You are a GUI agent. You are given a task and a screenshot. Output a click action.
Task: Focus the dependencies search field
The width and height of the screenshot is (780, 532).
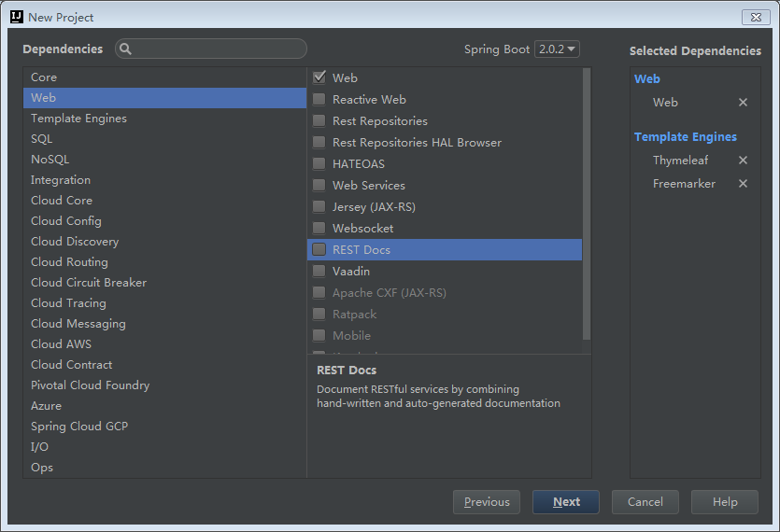[211, 49]
